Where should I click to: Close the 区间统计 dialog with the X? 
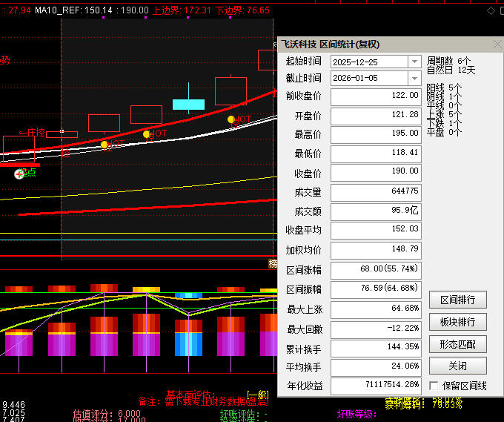coord(496,44)
